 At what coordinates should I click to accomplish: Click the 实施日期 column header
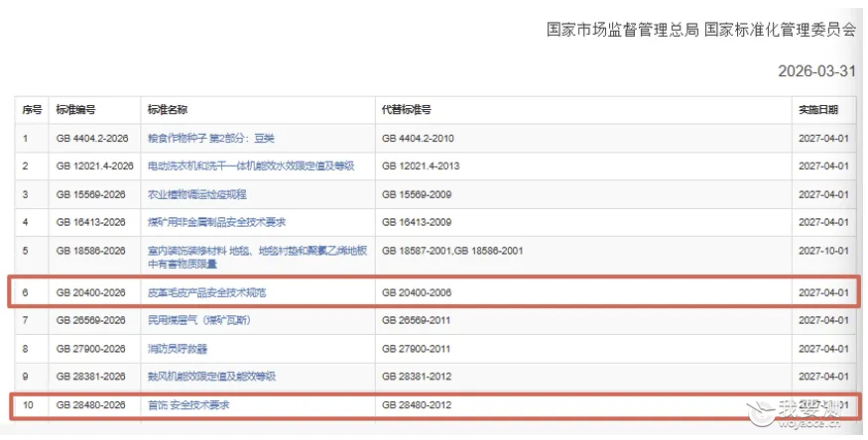coord(818,110)
